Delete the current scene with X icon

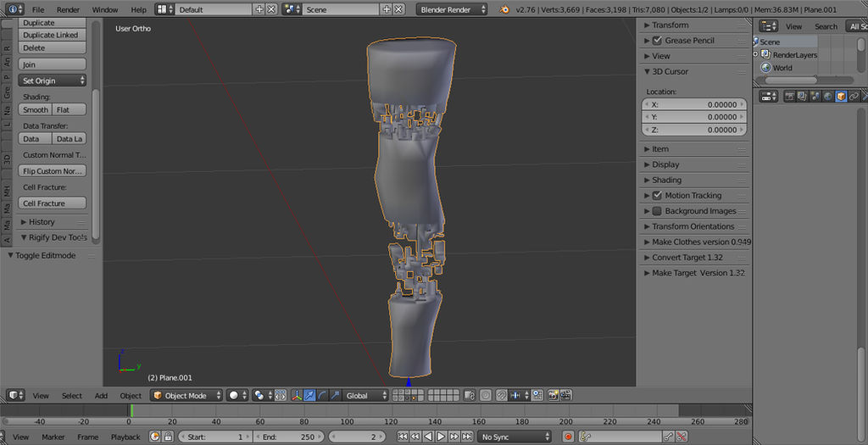[398, 9]
